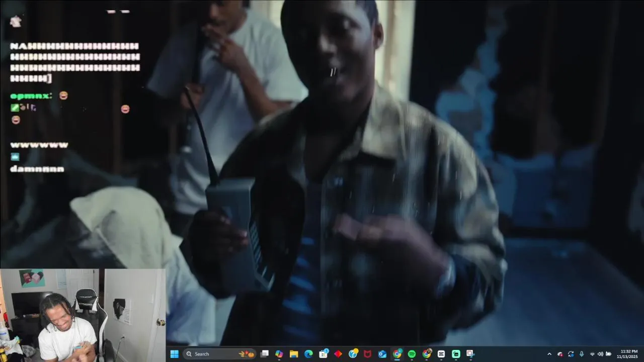This screenshot has width=644, height=362.
Task: Open the Chrome icon with profile picture
Action: pyautogui.click(x=427, y=354)
